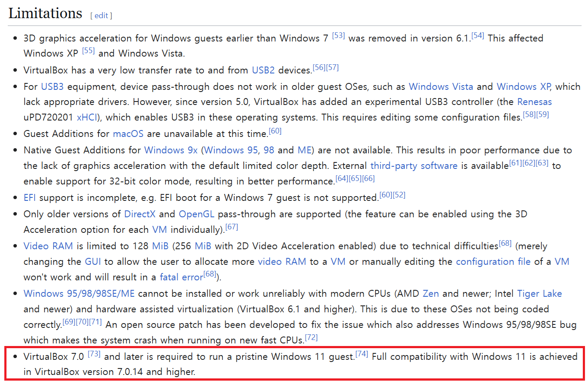Click the edit link beside Limitations heading

pos(101,16)
